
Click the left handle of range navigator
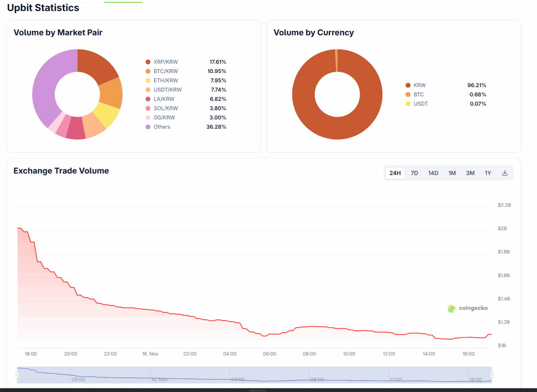point(17,375)
